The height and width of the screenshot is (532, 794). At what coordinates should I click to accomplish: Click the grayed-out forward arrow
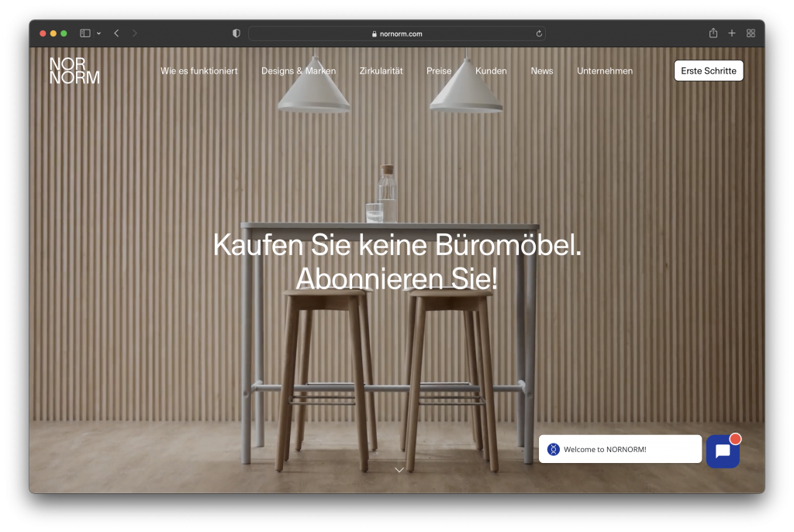[x=134, y=33]
